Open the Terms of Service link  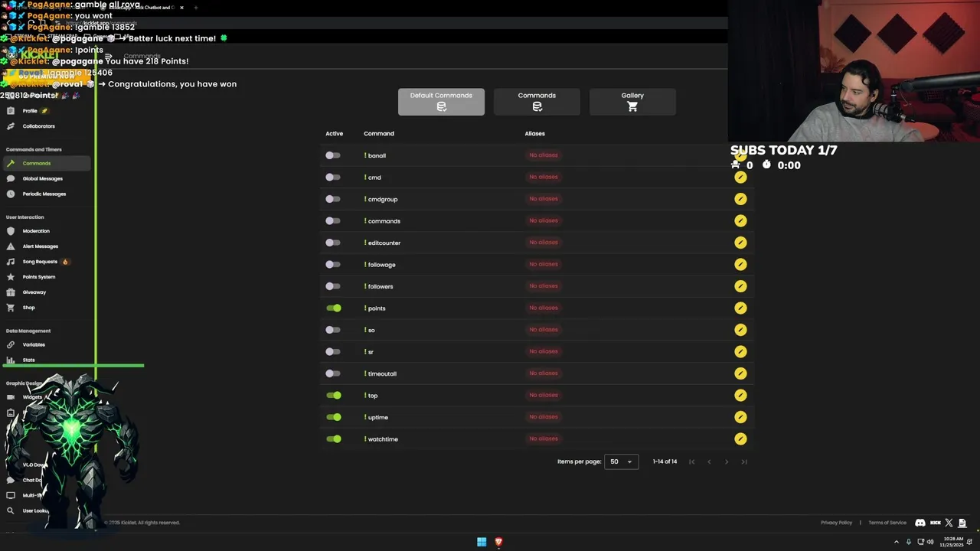click(x=887, y=523)
